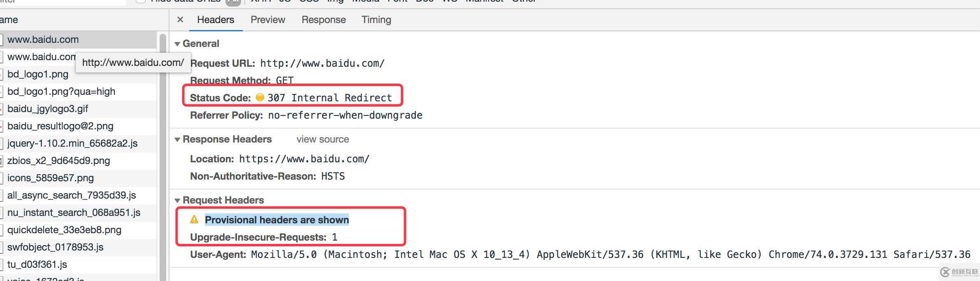Collapse the Request Headers section

(x=177, y=200)
